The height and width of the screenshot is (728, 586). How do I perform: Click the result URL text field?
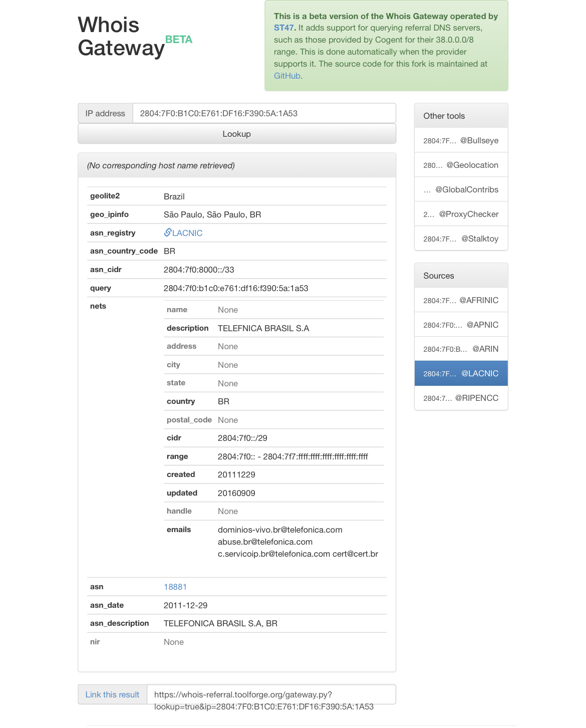[271, 694]
